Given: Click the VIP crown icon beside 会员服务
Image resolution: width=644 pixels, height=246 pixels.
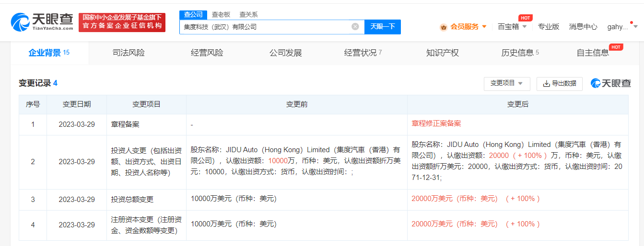Looking at the screenshot, I should [444, 27].
